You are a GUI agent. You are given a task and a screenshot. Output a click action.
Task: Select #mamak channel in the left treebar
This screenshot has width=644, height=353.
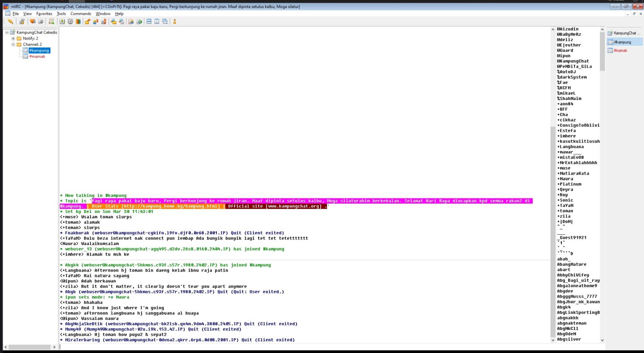pos(37,57)
